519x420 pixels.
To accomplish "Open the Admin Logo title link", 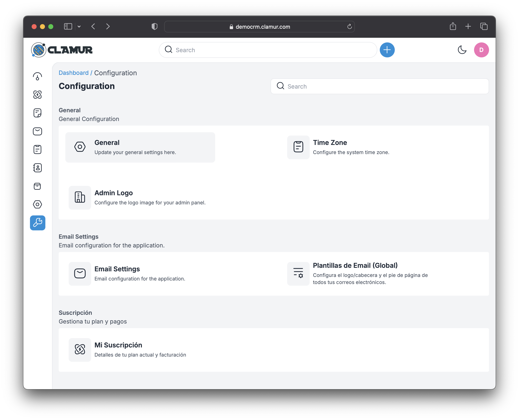I will click(x=114, y=193).
